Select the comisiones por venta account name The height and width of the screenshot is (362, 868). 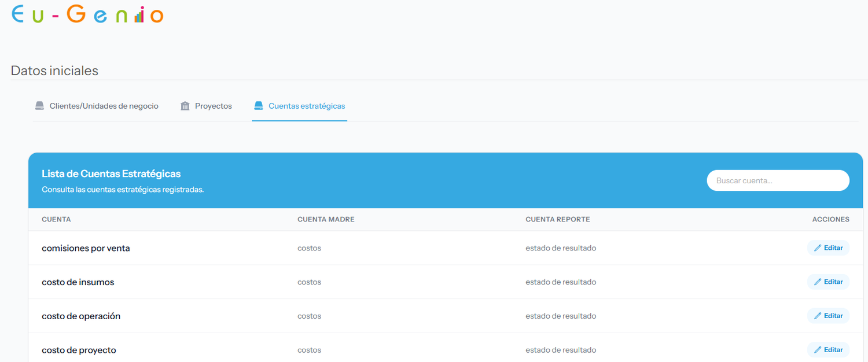[86, 248]
